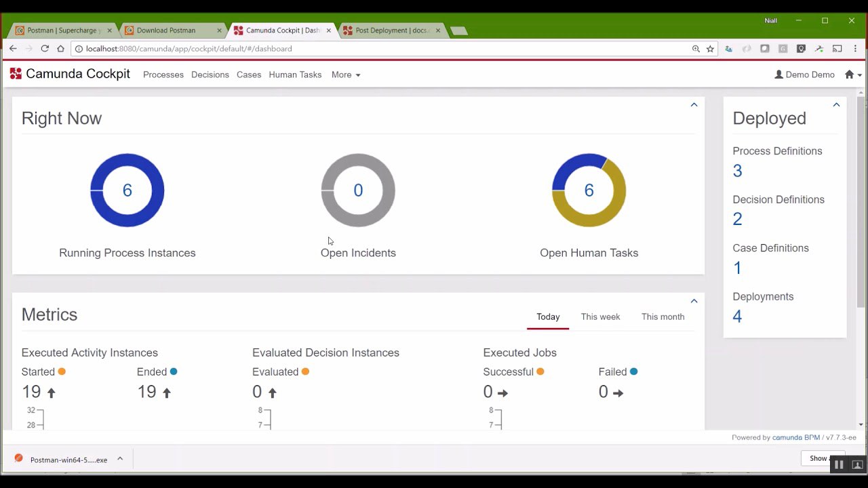
Task: Switch metrics to This month
Action: (x=663, y=317)
